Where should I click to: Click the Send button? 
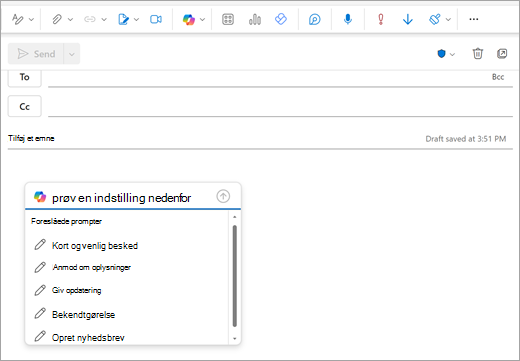click(x=36, y=54)
